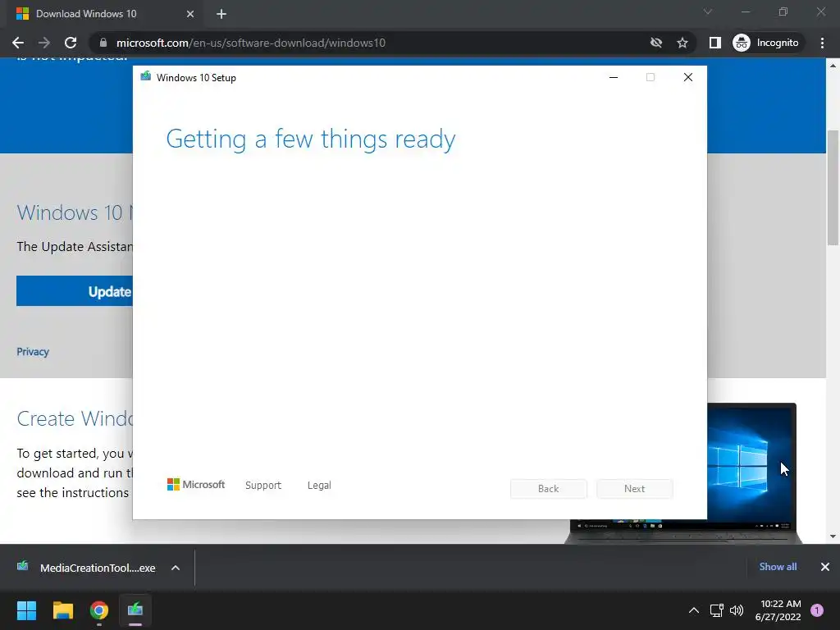840x630 pixels.
Task: Click the Windows laptop image on webpage
Action: tap(751, 472)
